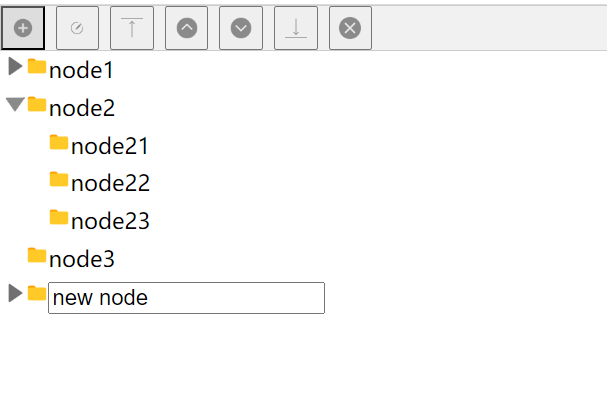Click the folder icon beside node22

click(x=59, y=180)
